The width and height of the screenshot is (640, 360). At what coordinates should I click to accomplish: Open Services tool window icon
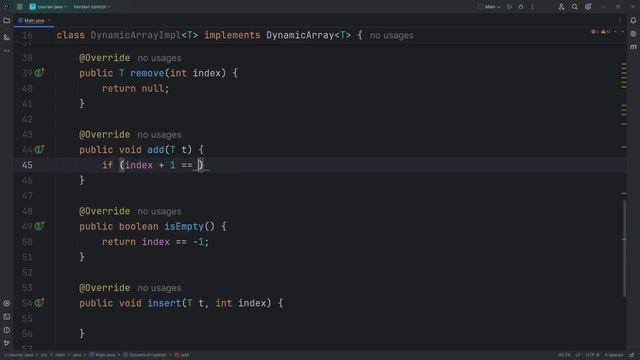(7, 303)
